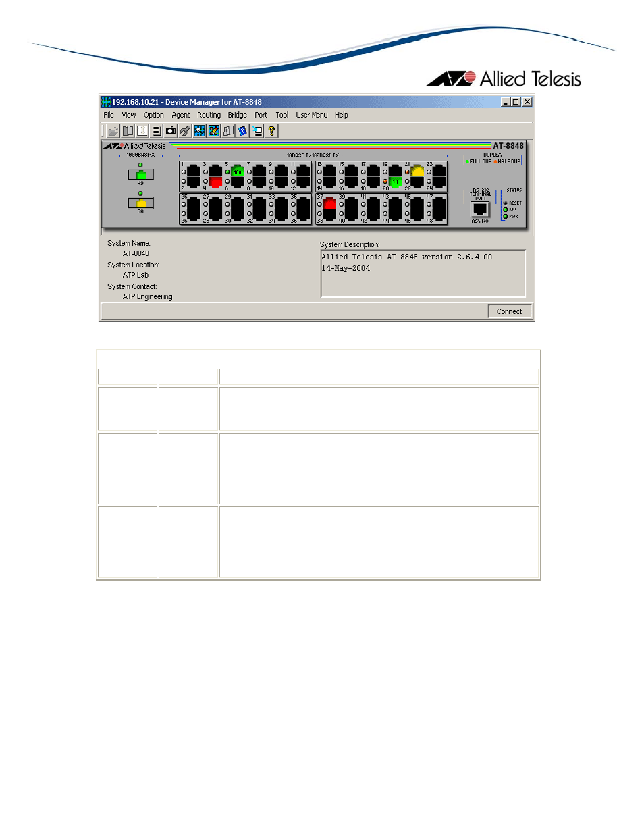Click the ATP Lab system location value
This screenshot has width=644, height=834.
pyautogui.click(x=136, y=276)
